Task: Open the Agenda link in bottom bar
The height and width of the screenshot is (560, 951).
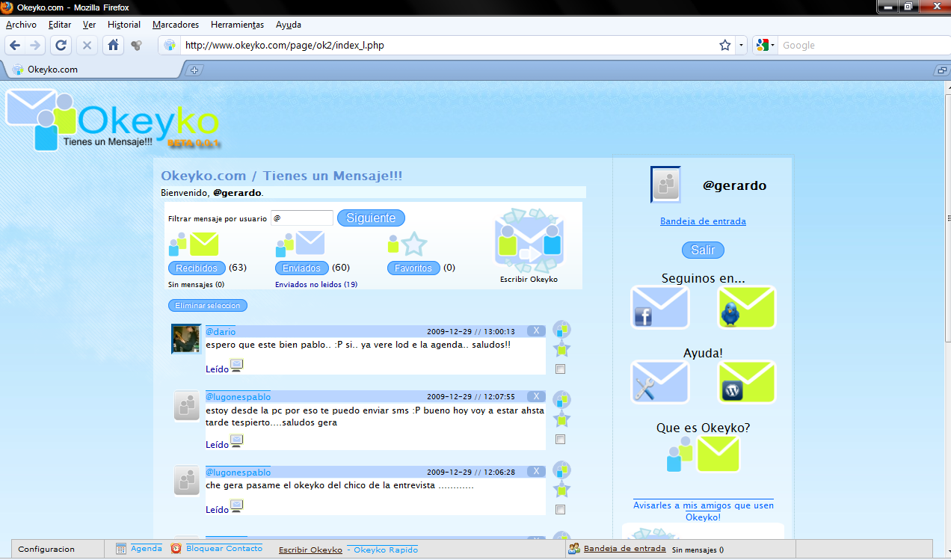Action: point(147,549)
